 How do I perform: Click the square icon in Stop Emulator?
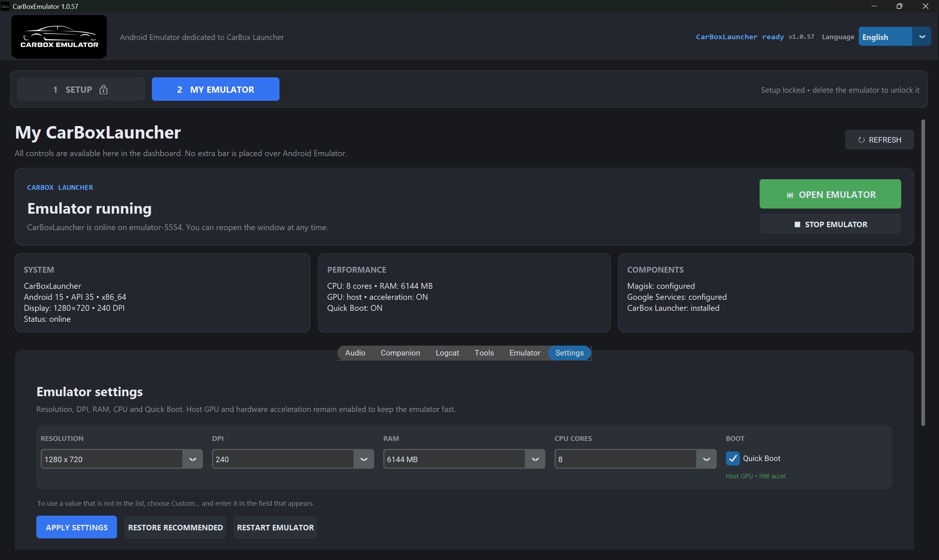797,225
